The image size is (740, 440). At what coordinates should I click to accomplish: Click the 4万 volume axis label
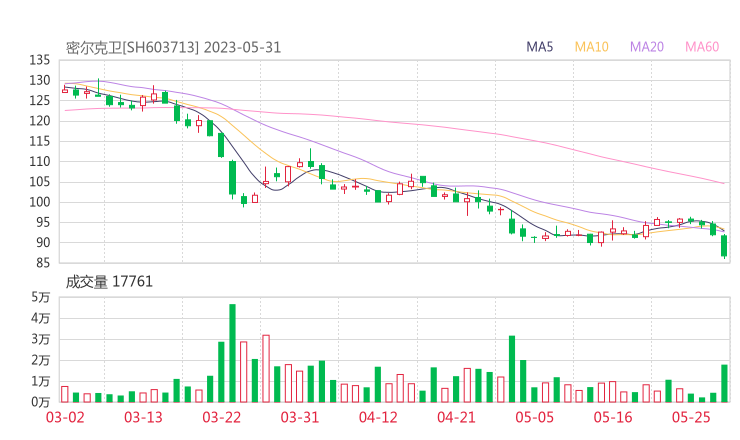[x=41, y=318]
